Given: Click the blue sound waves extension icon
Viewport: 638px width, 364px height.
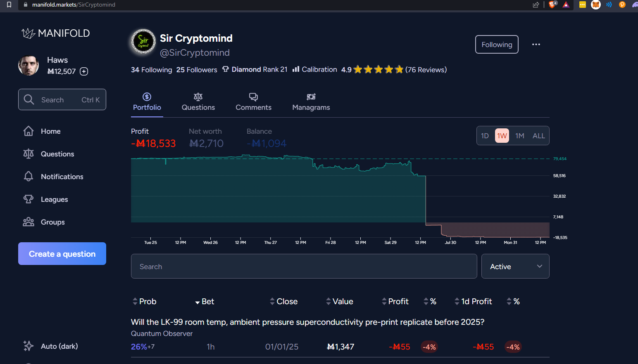Looking at the screenshot, I should [609, 5].
